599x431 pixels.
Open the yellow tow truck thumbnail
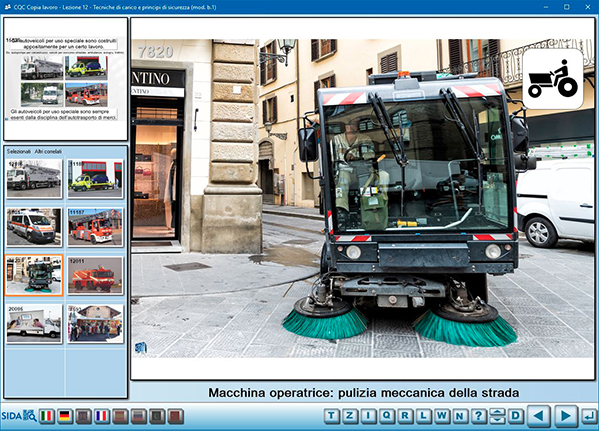click(x=95, y=179)
